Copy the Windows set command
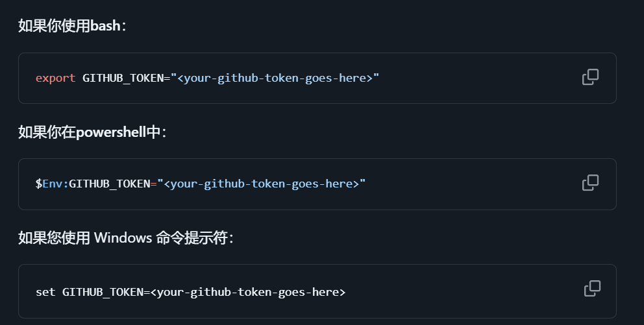The height and width of the screenshot is (325, 644). 592,288
